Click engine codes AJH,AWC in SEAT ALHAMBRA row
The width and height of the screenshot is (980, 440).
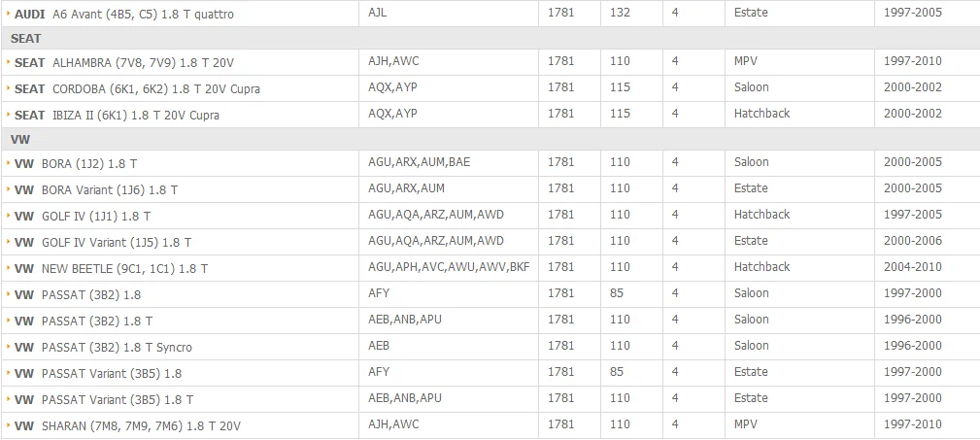[393, 61]
